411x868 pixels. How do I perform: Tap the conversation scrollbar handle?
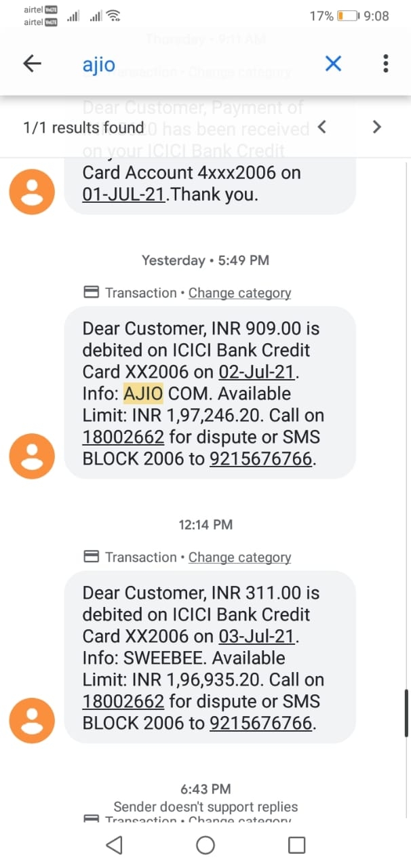click(406, 713)
